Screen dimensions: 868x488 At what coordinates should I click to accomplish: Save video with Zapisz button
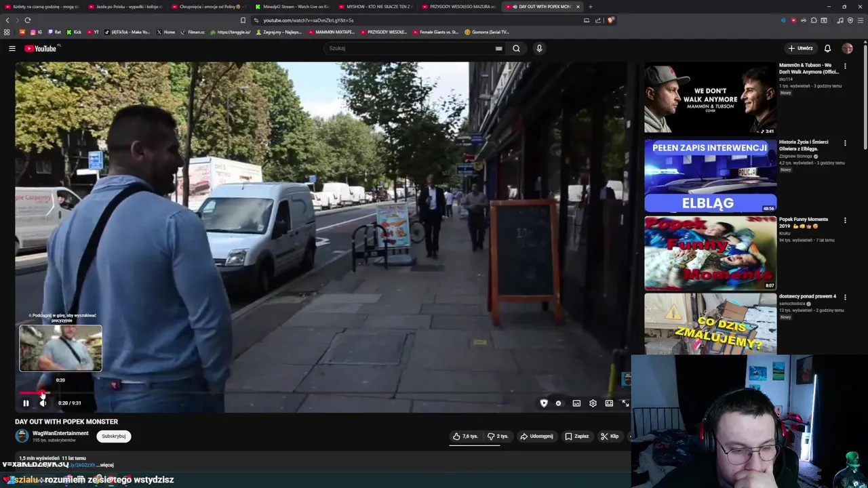pos(577,436)
